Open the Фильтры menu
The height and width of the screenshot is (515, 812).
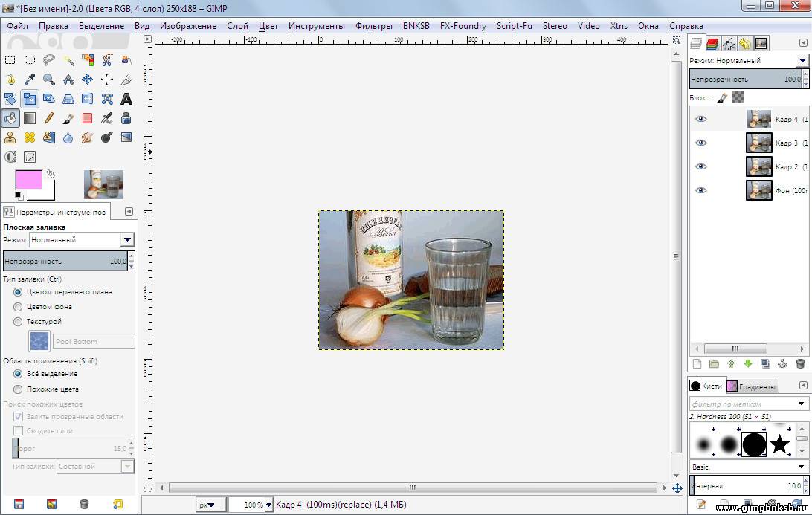click(x=373, y=26)
